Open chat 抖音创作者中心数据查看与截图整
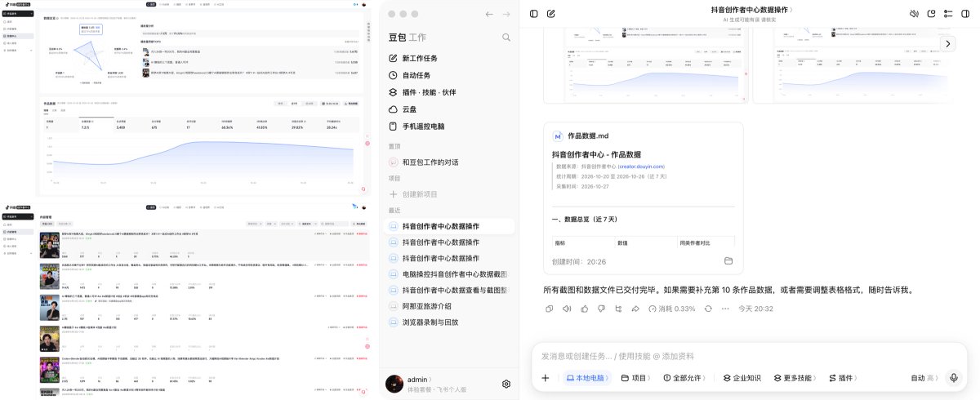 coord(449,290)
